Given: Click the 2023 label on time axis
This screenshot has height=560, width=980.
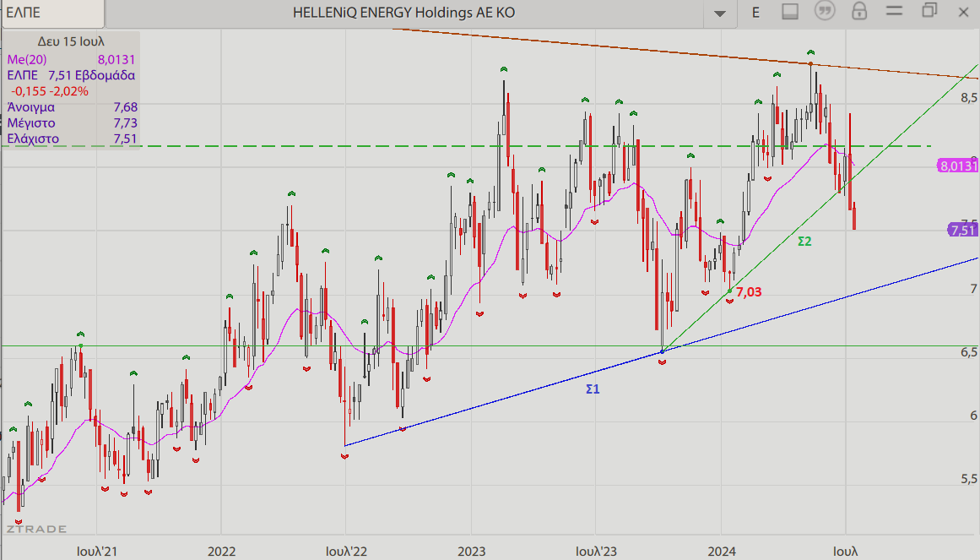Looking at the screenshot, I should click(x=471, y=552).
